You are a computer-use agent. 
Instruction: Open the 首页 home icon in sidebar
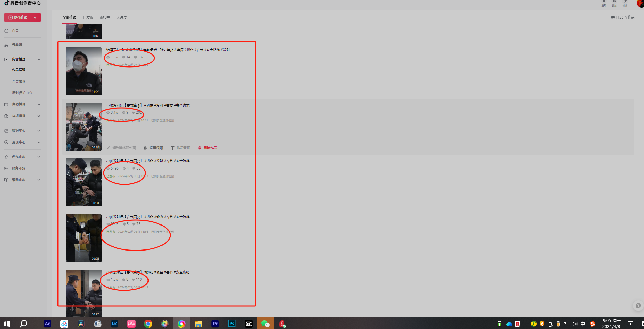coord(6,31)
